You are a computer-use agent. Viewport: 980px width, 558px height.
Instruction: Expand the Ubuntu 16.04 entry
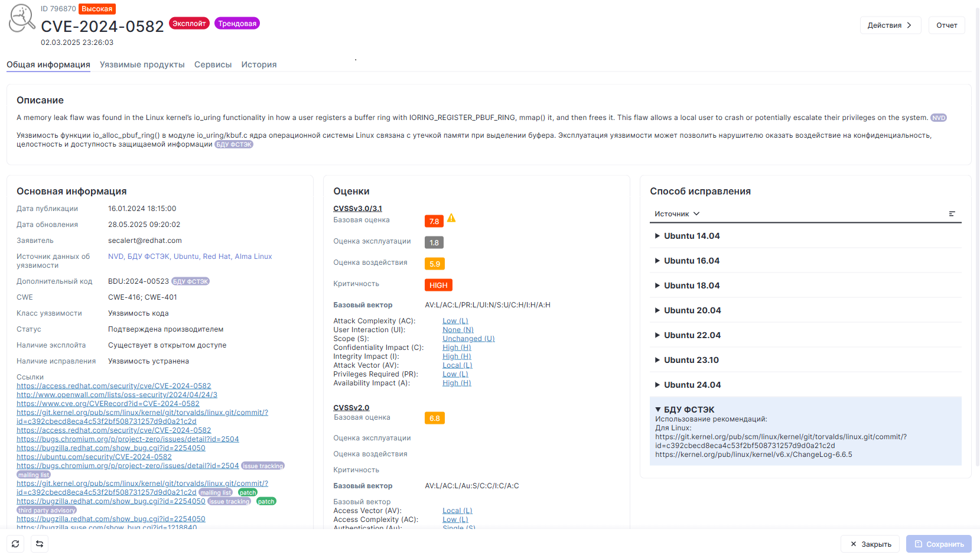[805, 261]
